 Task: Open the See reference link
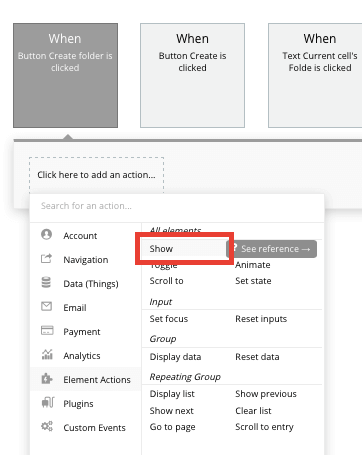pos(273,249)
